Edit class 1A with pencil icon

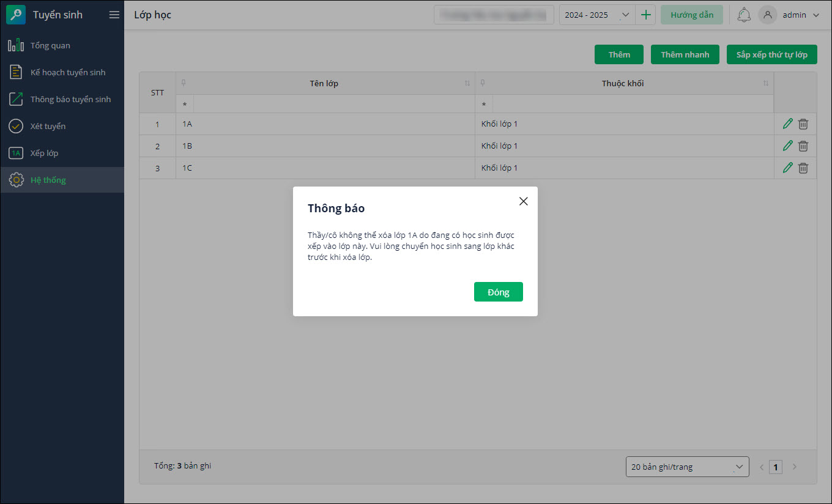click(787, 124)
